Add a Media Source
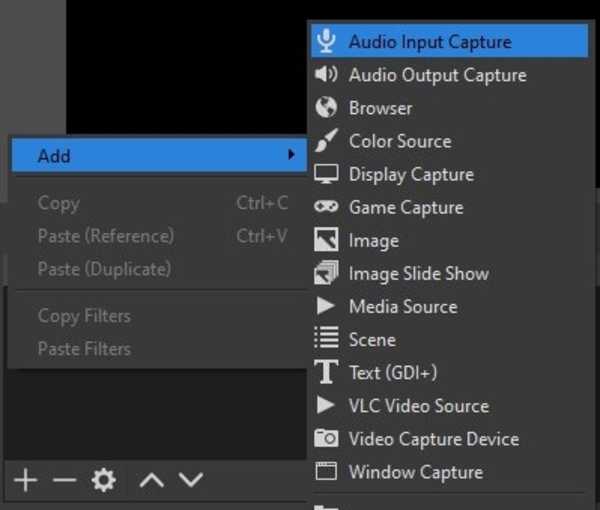Viewport: 600px width, 510px height. click(450, 306)
